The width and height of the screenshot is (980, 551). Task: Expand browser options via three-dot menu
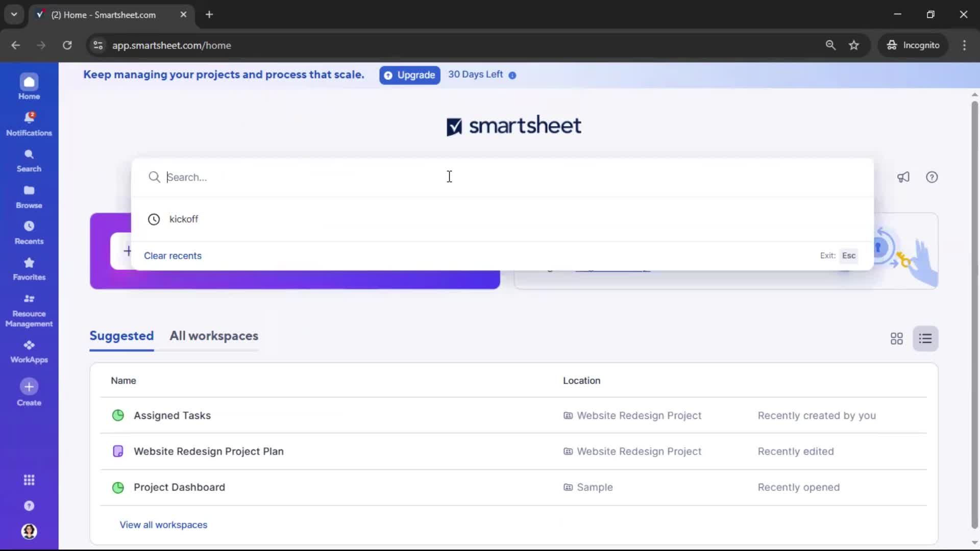coord(965,45)
